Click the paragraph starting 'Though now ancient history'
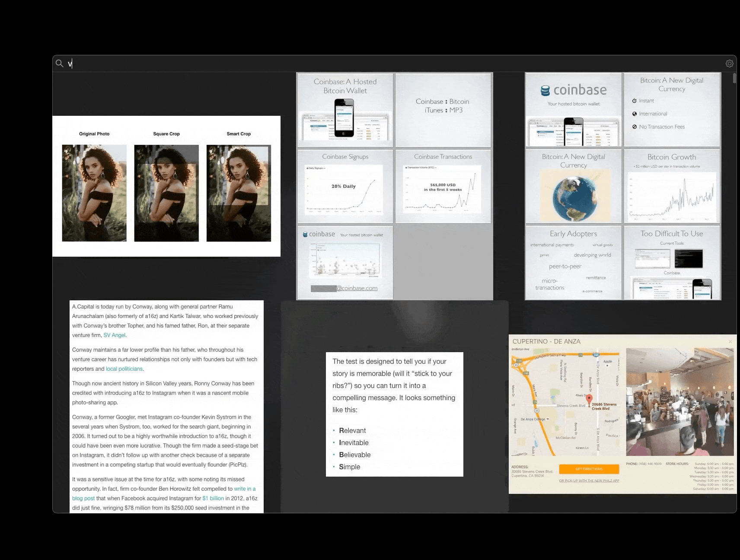This screenshot has height=560, width=740. [163, 393]
